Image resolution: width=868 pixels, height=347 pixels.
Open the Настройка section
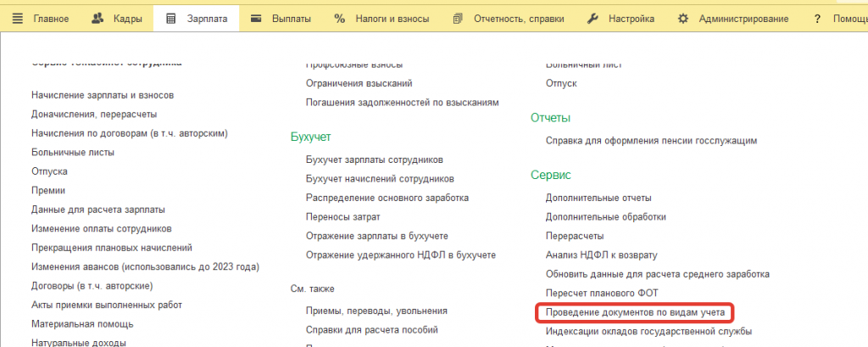tap(631, 19)
